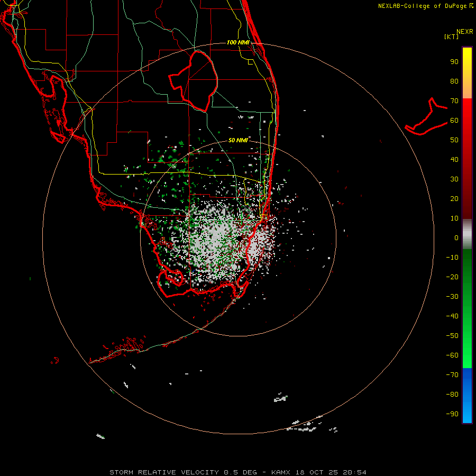Click the -70 value on velocity scale
The image size is (476, 476).
(x=452, y=374)
